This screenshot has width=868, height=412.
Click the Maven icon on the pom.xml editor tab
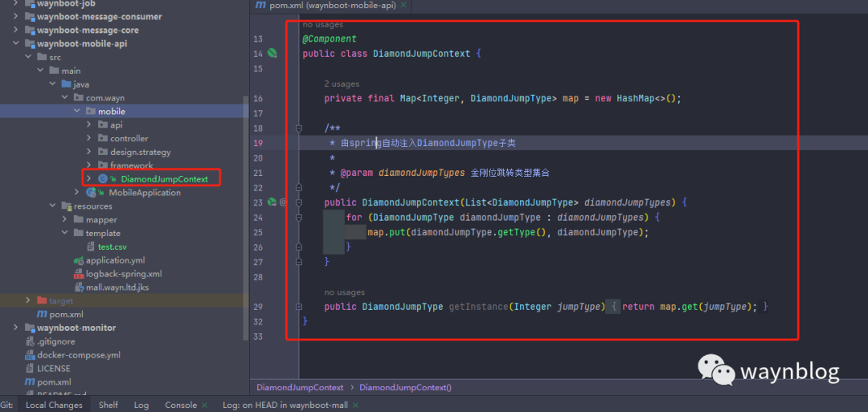coord(260,6)
